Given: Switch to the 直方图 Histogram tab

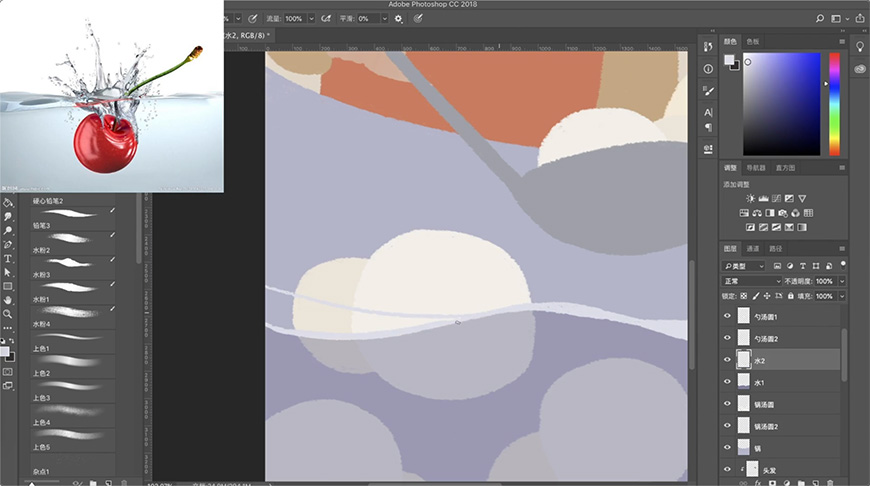Looking at the screenshot, I should pos(785,168).
